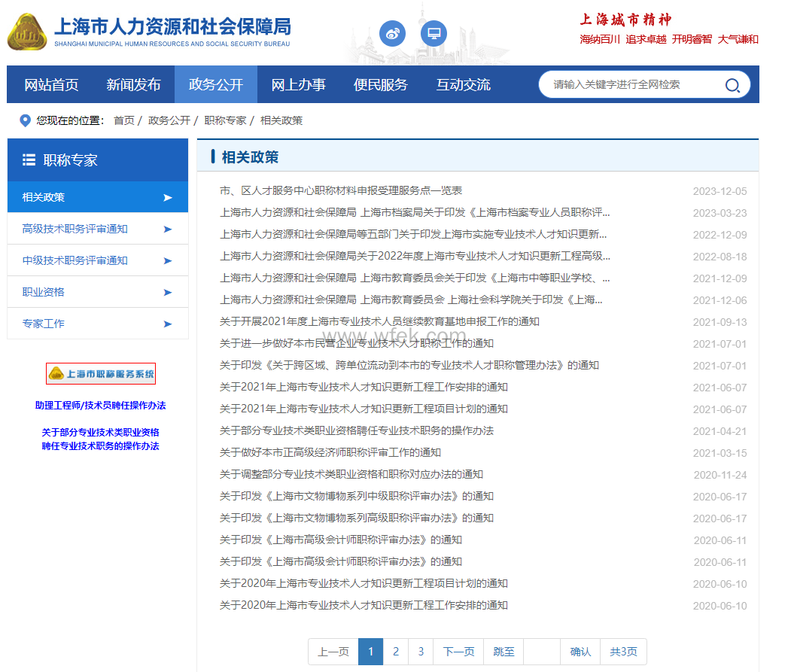
Task: Open 助理工程师/技术员聘任操作办法 link
Action: click(x=100, y=406)
